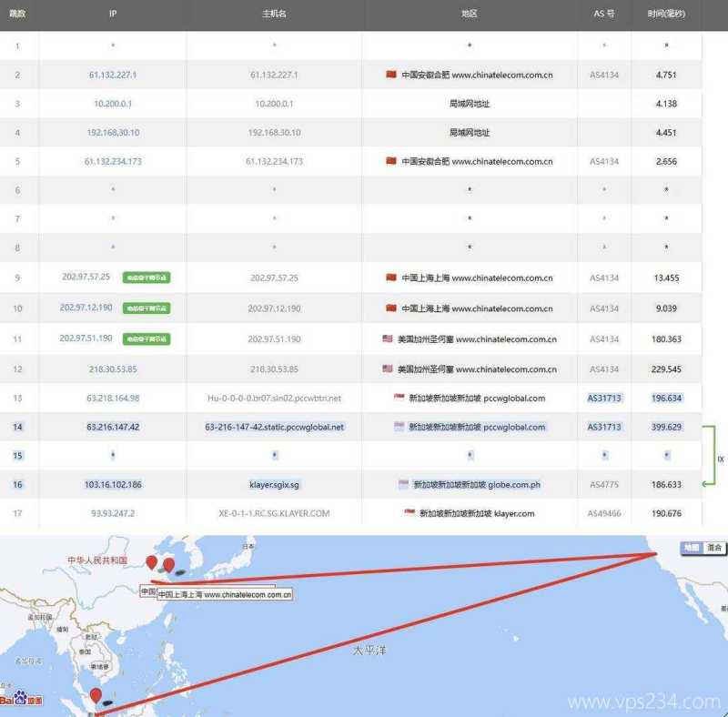728x717 pixels.
Task: Click the red pin marker over Singapore
Action: pyautogui.click(x=96, y=694)
